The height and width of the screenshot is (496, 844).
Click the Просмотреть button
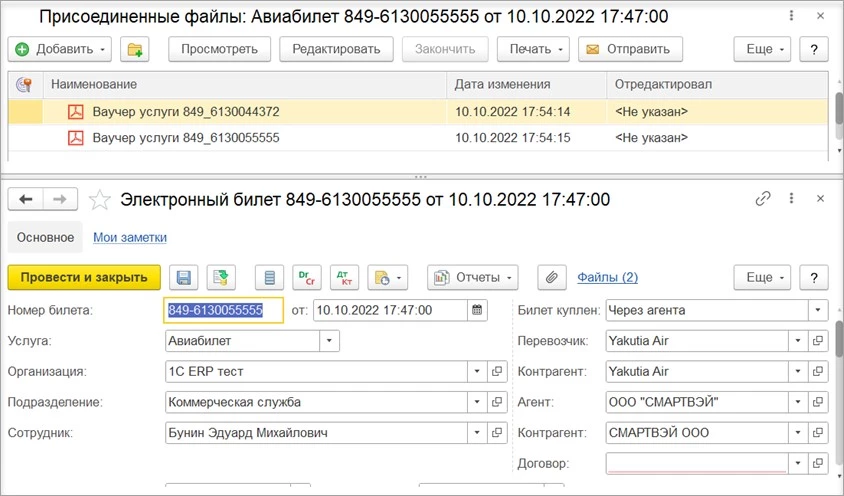(220, 50)
